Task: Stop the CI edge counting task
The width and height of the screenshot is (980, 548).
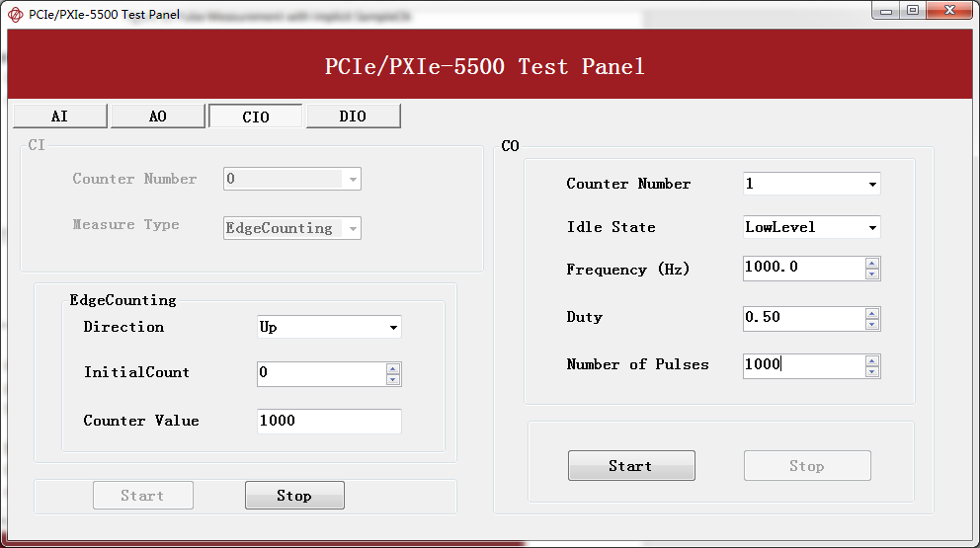Action: (x=294, y=495)
